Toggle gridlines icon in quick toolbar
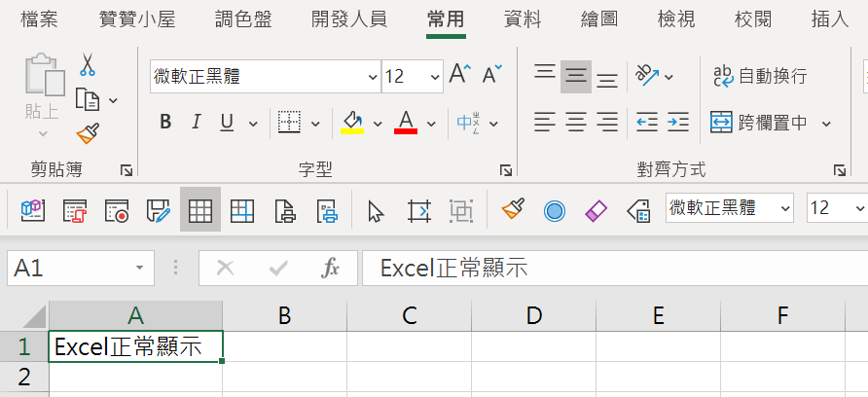868x397 pixels. (200, 210)
